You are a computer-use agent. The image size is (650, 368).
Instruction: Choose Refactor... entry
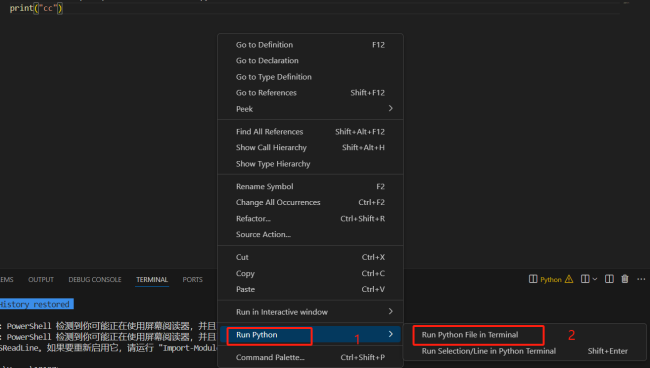click(310, 218)
